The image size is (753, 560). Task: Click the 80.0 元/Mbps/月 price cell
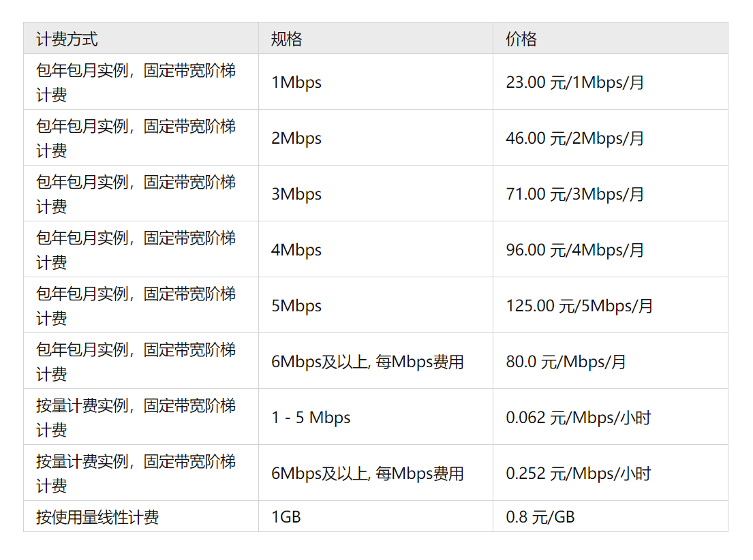pos(566,362)
